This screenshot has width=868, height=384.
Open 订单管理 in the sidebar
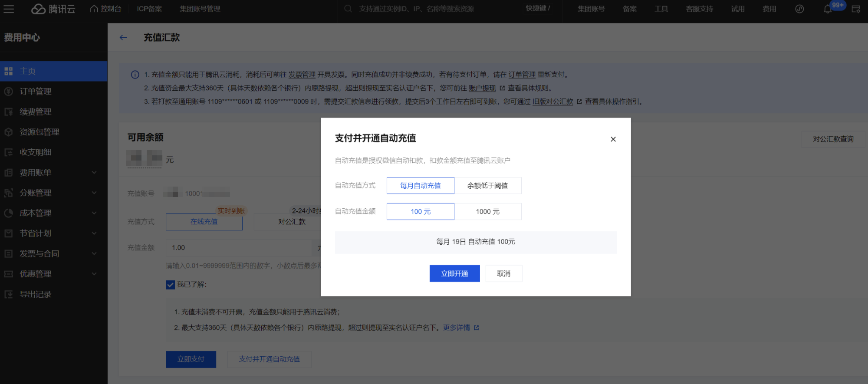tap(36, 92)
